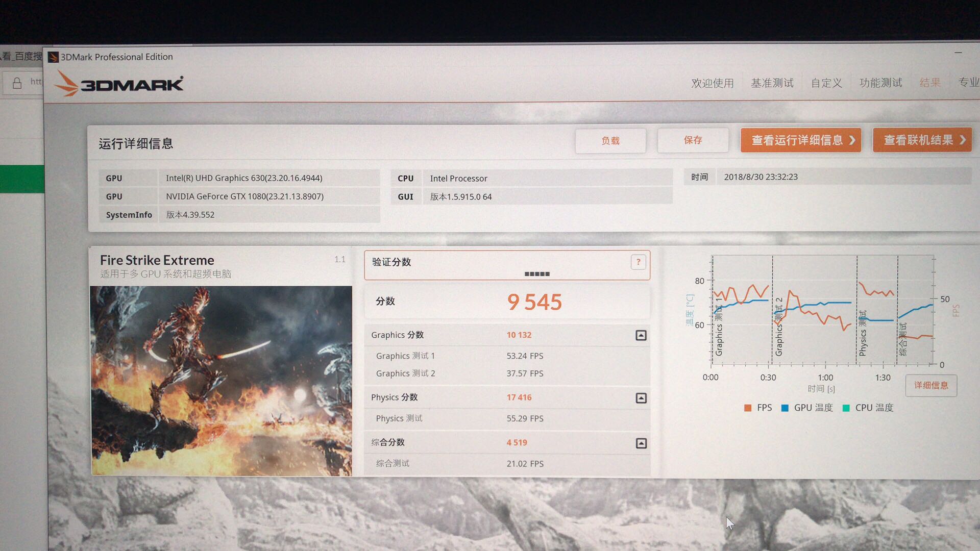Open the 自定义 custom tab
980x551 pixels.
pos(826,83)
